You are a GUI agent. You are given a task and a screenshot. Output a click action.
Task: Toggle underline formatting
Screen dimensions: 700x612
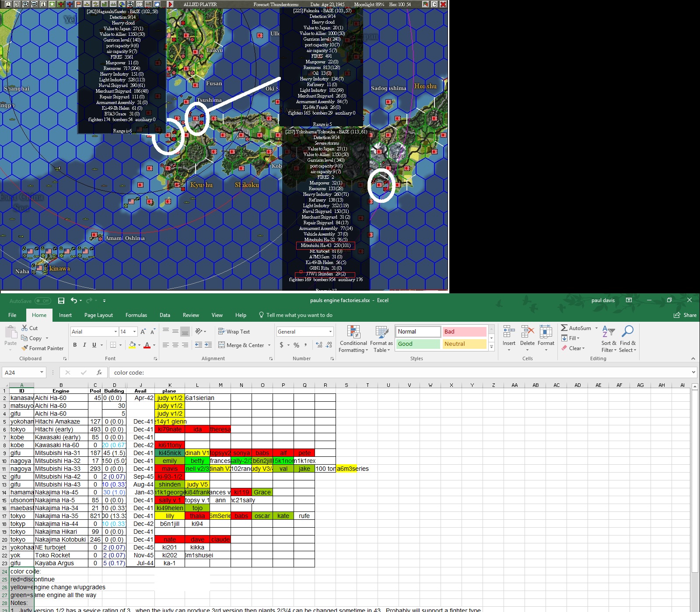[94, 345]
